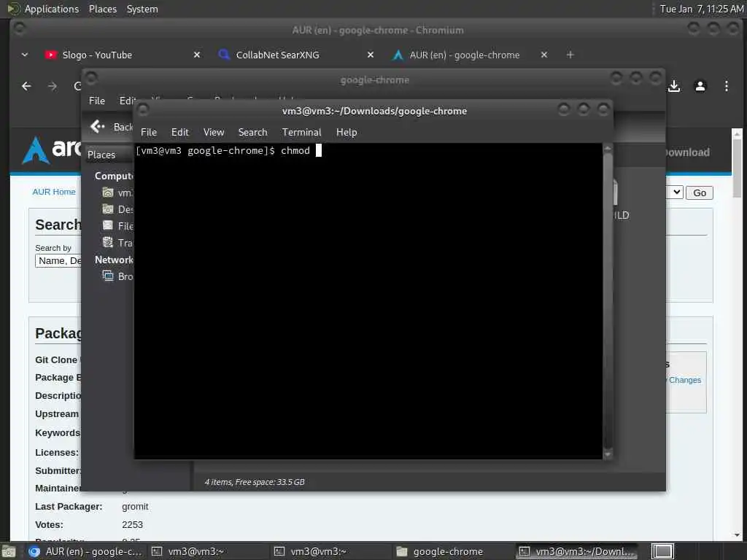
Task: Open Browse Network icon in sidebar
Action: point(108,276)
